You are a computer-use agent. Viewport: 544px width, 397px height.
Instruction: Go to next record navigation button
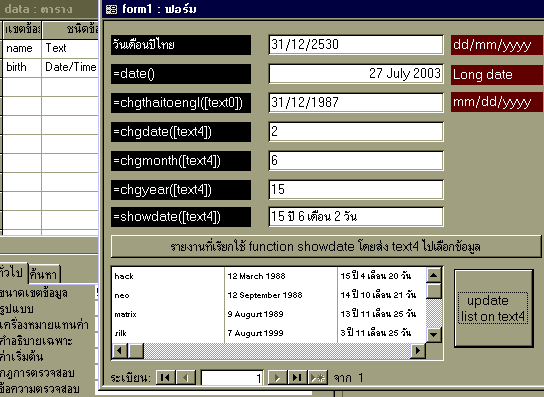(277, 378)
